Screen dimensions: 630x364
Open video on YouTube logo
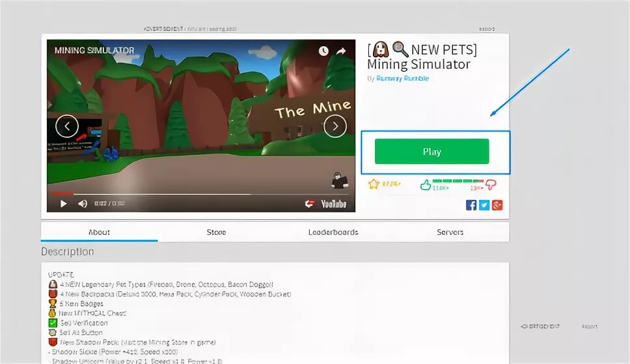(x=333, y=204)
